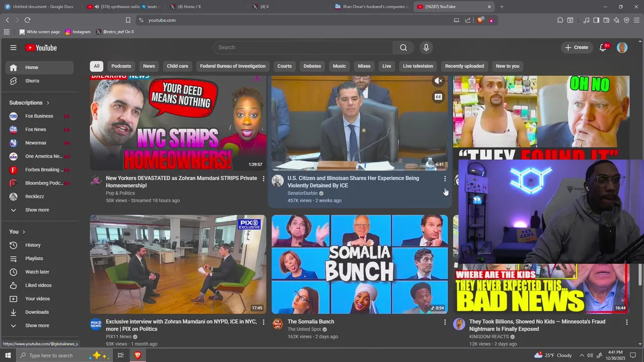Viewport: 644px width, 362px height.
Task: Open the SenatorDurbin channel link
Action: coord(302,193)
